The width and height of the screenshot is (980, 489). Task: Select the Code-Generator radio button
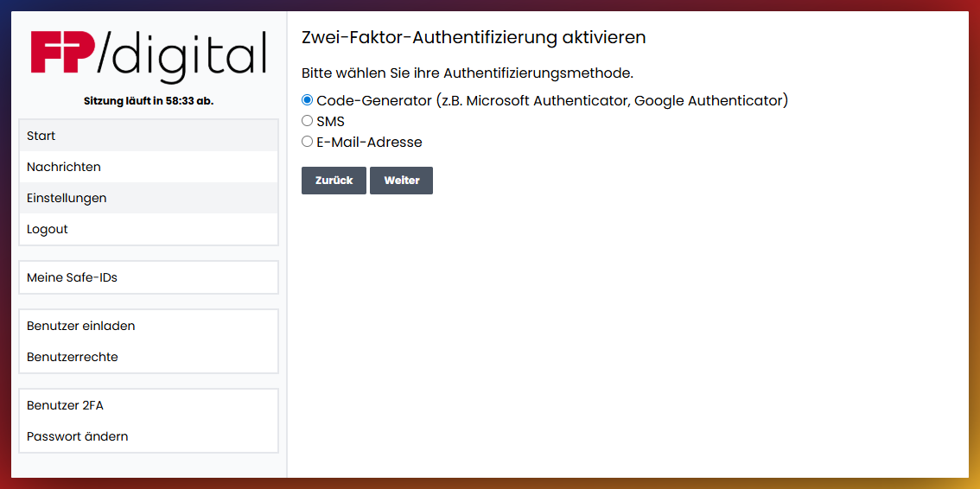tap(307, 100)
